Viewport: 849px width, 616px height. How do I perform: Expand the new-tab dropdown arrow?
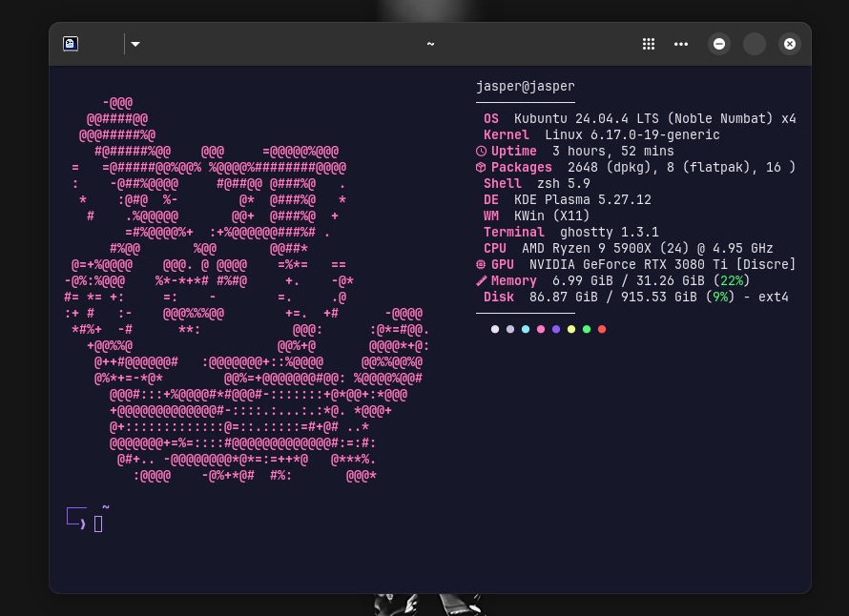(135, 44)
